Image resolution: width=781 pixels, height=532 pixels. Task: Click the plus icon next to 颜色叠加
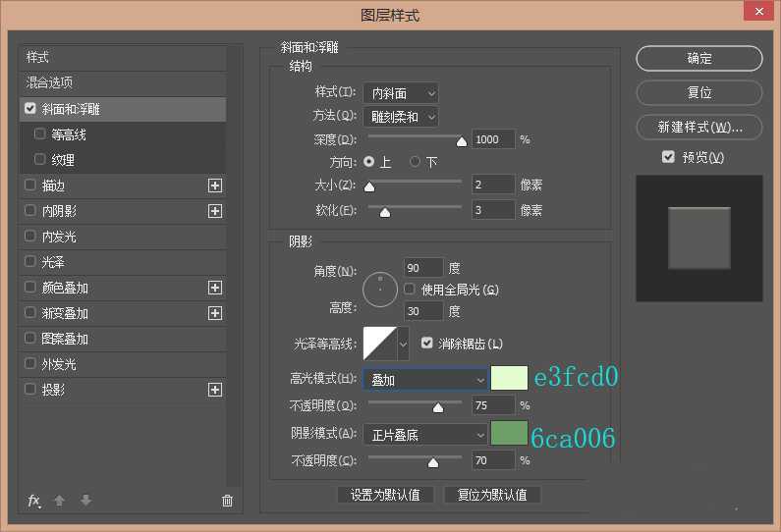(x=215, y=288)
